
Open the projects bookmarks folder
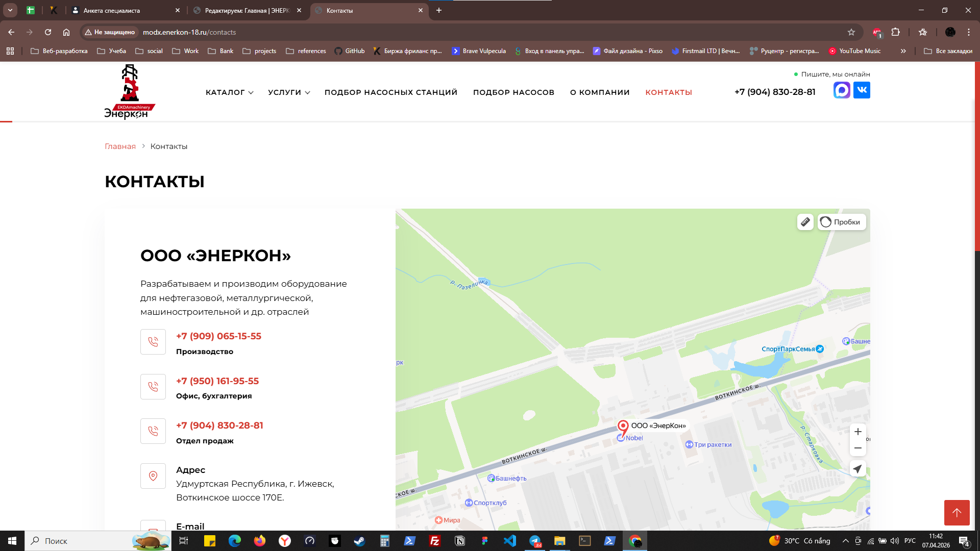tap(259, 51)
